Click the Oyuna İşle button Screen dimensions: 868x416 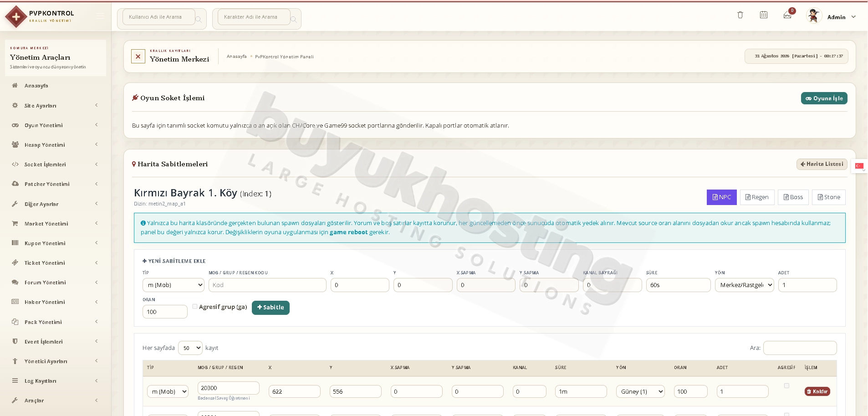point(824,98)
